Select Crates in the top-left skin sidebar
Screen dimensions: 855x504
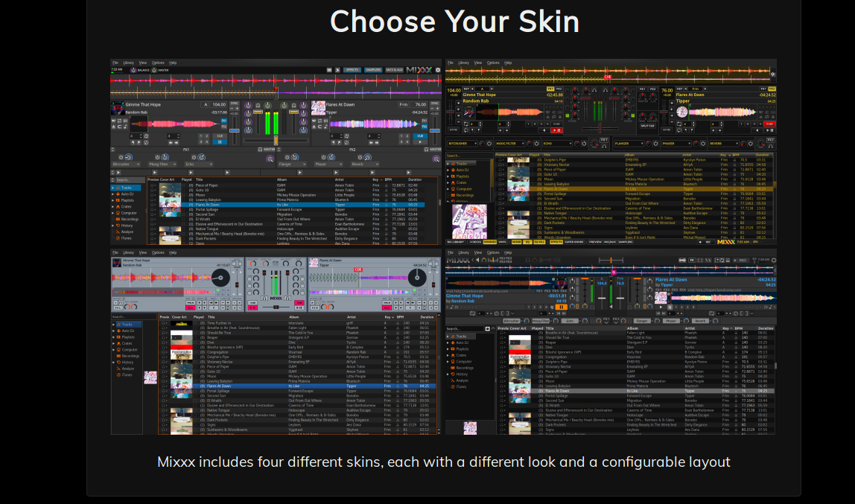point(127,206)
